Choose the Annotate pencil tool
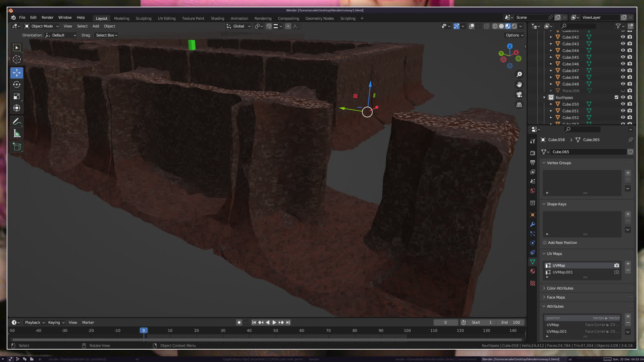Screen dimensions: 644x362 coord(17,121)
